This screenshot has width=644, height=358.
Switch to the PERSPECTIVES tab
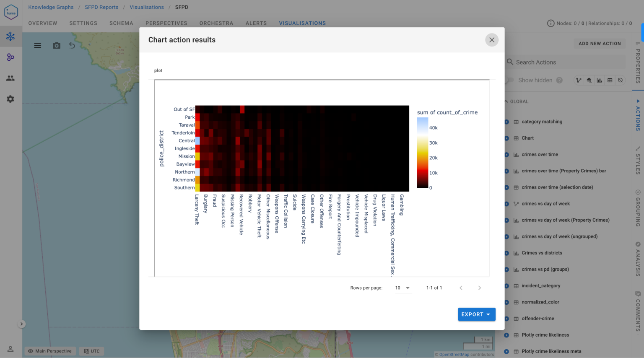pos(166,23)
